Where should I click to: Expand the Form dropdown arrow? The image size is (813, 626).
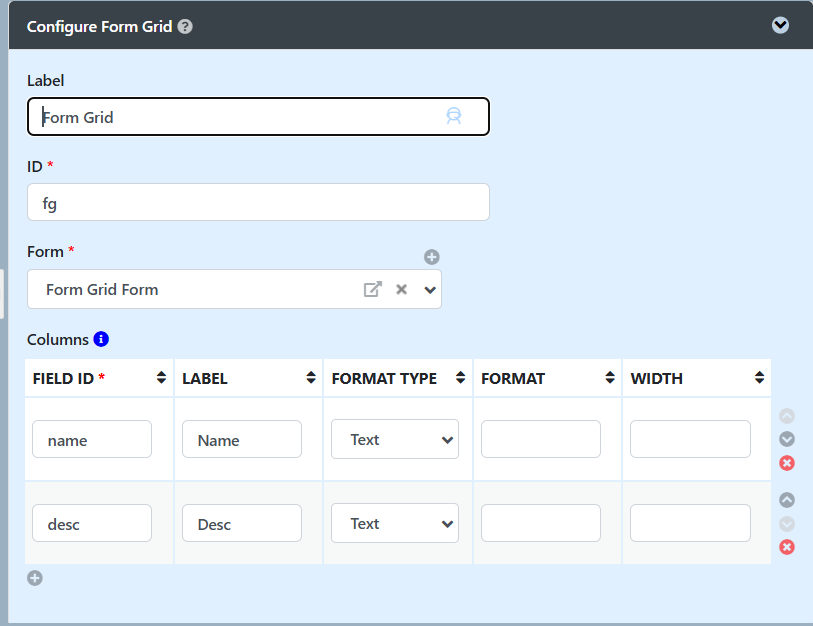click(x=430, y=290)
